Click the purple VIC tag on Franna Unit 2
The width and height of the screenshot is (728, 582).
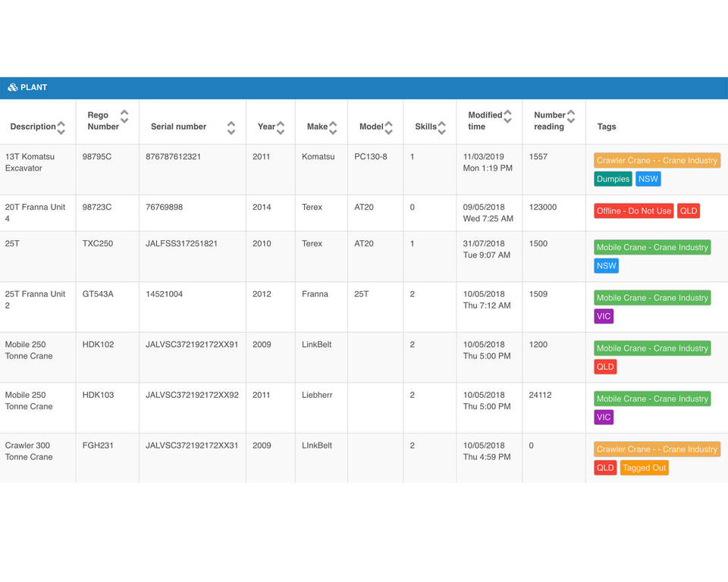coord(603,316)
